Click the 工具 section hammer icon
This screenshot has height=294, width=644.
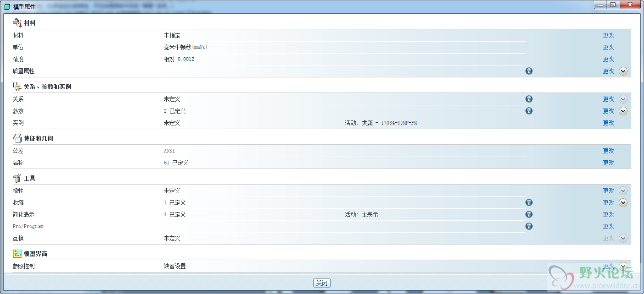(x=17, y=178)
